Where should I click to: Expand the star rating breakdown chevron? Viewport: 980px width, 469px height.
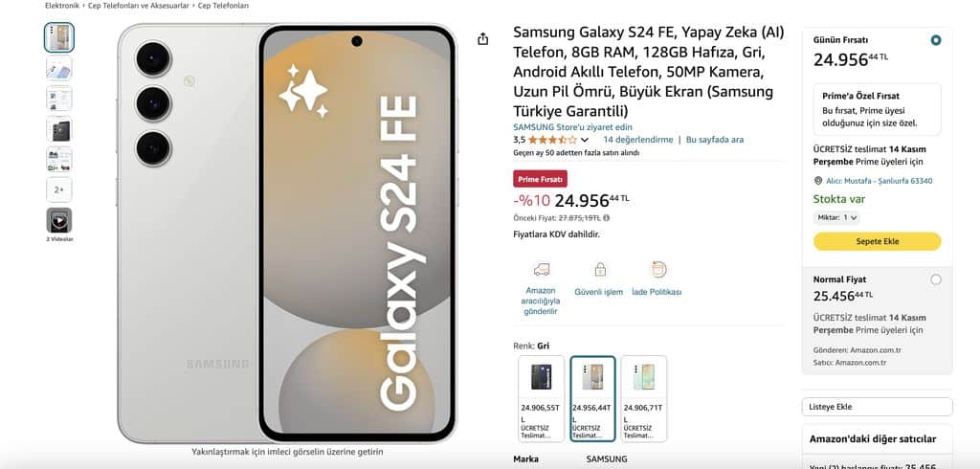585,140
